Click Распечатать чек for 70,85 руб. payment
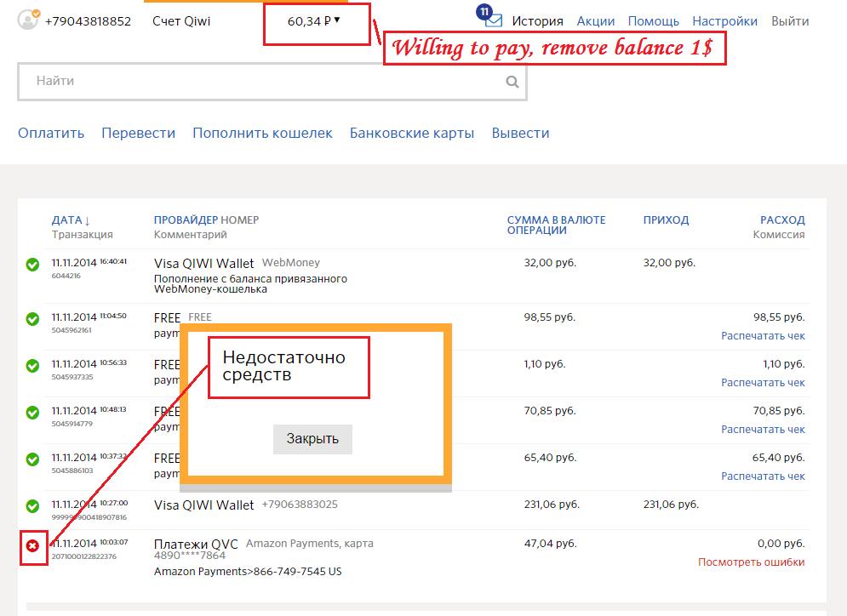847x616 pixels. 763,430
